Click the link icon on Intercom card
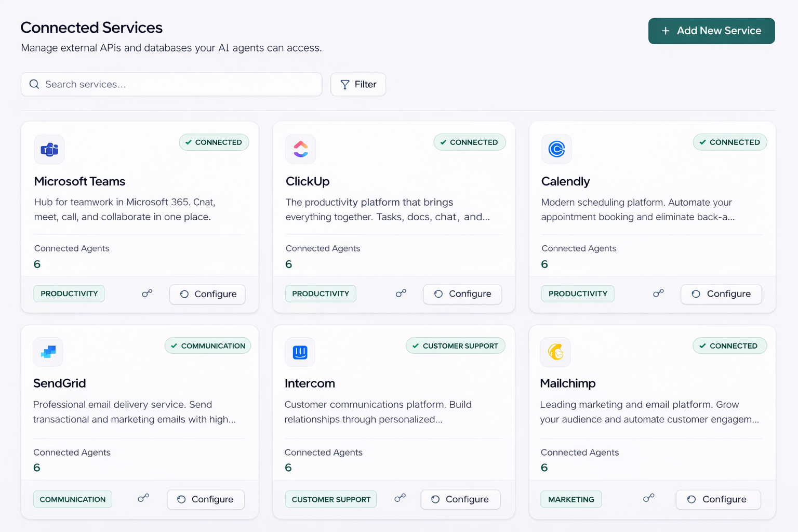The width and height of the screenshot is (798, 532). [x=400, y=499]
